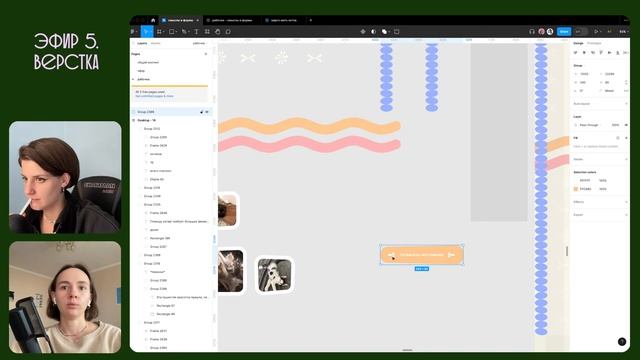Image resolution: width=640 pixels, height=360 pixels.
Task: Toggle the constrain proportions icon
Action: pyautogui.click(x=626, y=82)
